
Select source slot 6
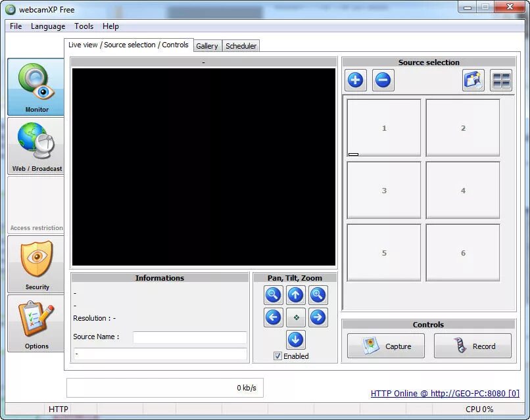click(x=463, y=253)
